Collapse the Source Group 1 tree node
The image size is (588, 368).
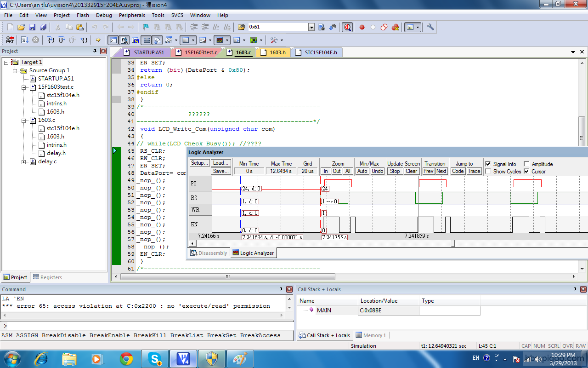click(15, 70)
